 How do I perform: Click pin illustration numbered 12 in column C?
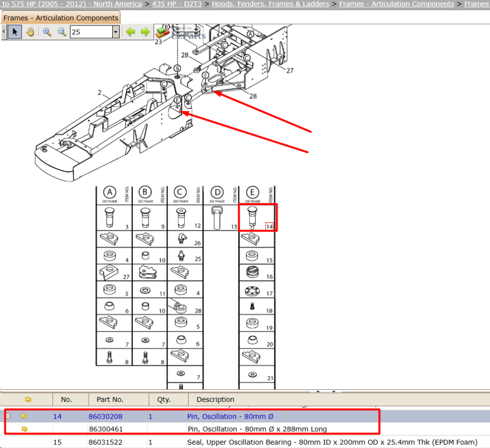[181, 217]
